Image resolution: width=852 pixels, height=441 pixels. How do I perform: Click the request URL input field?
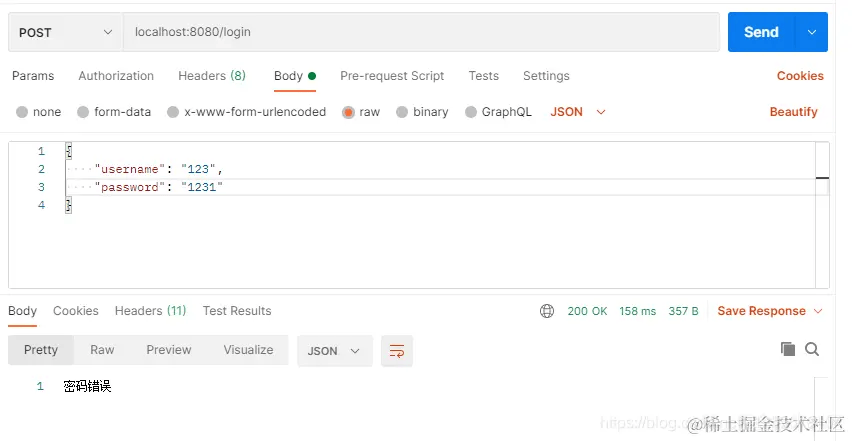coord(420,32)
